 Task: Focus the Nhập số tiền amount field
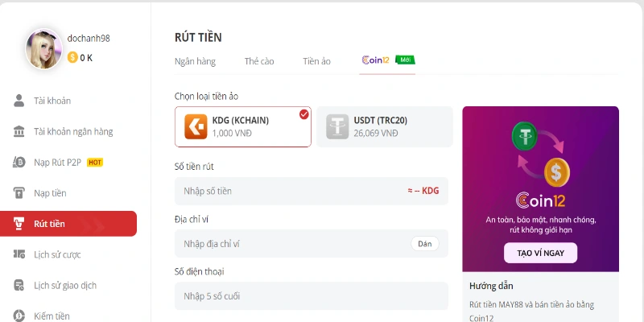pos(290,191)
